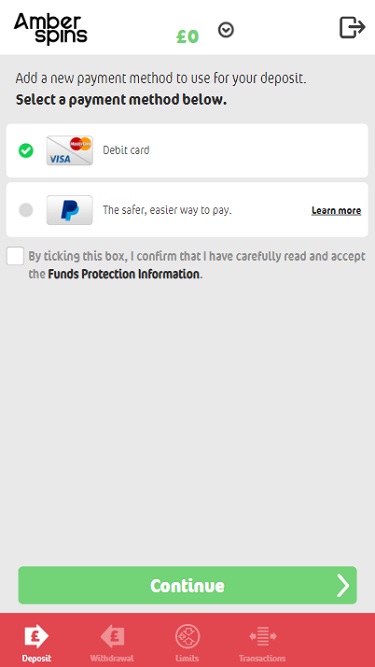Open the Transactions tab icon
The width and height of the screenshot is (375, 667).
(262, 637)
